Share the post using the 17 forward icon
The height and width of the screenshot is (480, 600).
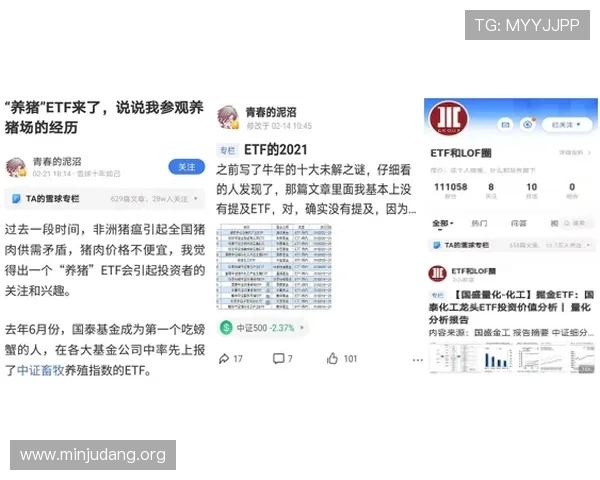223,359
